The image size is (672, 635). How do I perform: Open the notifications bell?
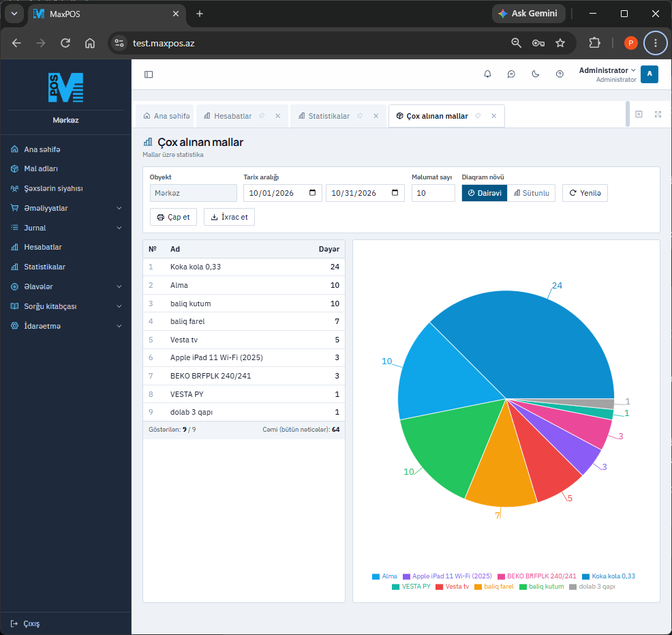pos(487,74)
